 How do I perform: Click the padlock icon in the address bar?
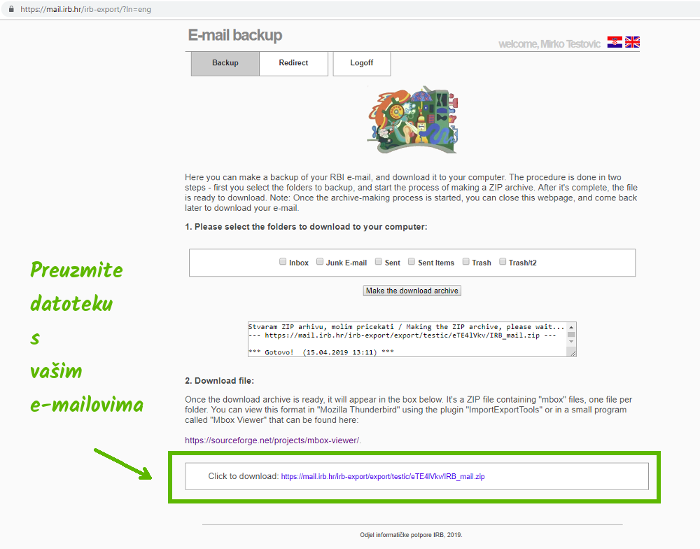(9, 8)
